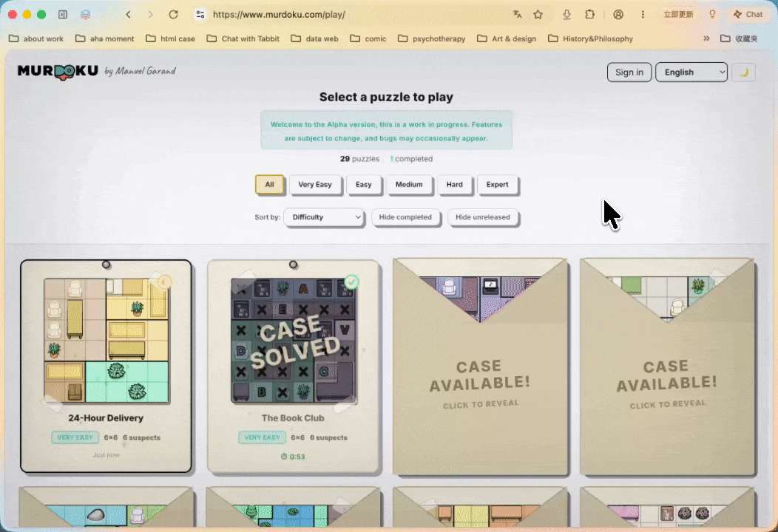Image resolution: width=778 pixels, height=532 pixels.
Task: Click the 24-Hour Delivery title
Action: 106,418
